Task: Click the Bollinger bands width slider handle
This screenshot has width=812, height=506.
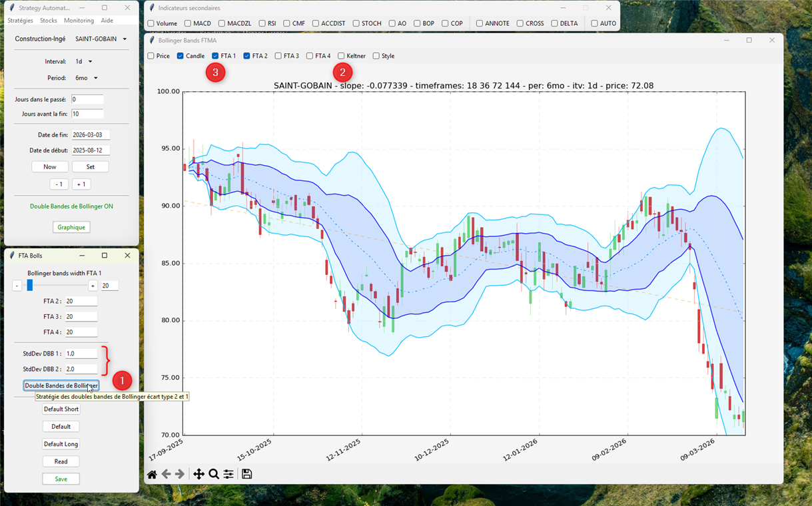Action: 29,286
